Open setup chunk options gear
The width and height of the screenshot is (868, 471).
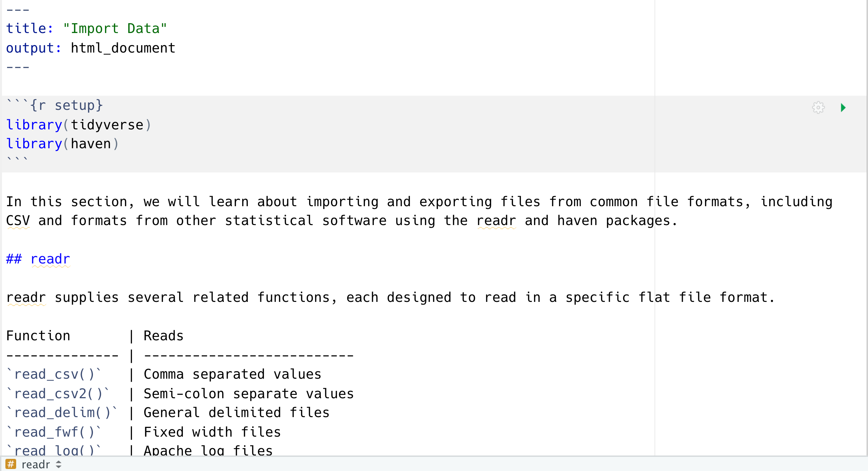pos(818,107)
